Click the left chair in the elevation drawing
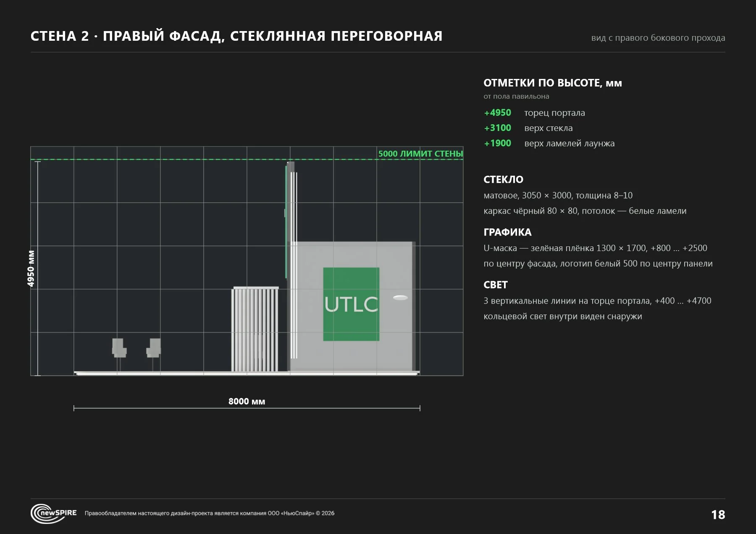 [119, 354]
